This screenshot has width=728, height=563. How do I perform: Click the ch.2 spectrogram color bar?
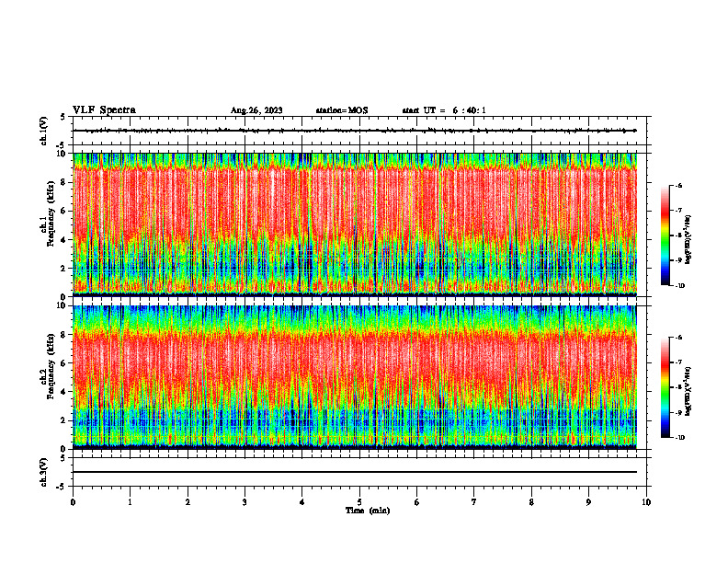tap(665, 387)
